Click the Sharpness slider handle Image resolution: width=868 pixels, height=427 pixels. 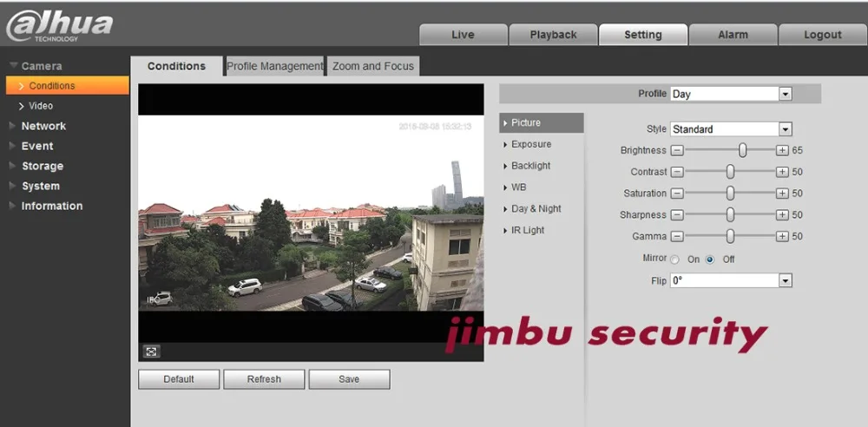pyautogui.click(x=730, y=215)
